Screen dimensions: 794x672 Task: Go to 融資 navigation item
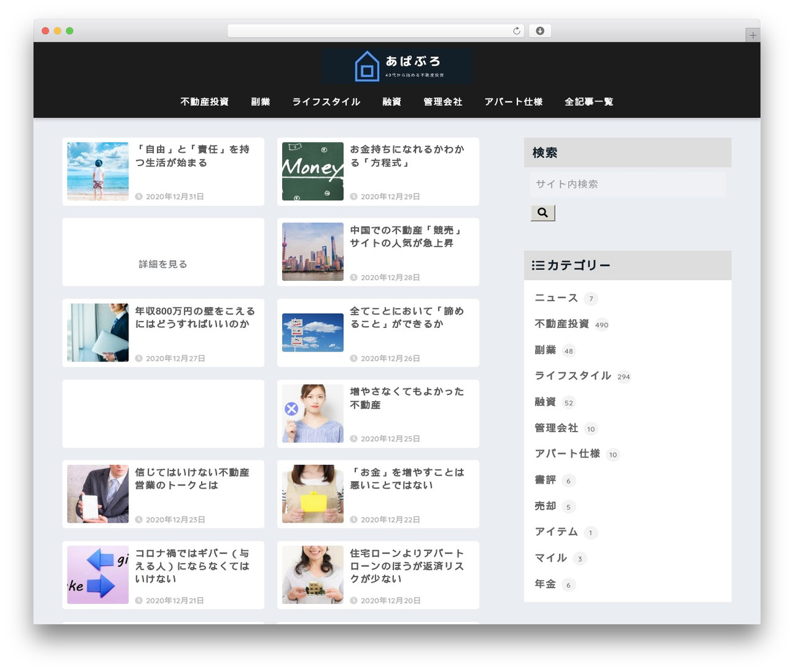(392, 102)
